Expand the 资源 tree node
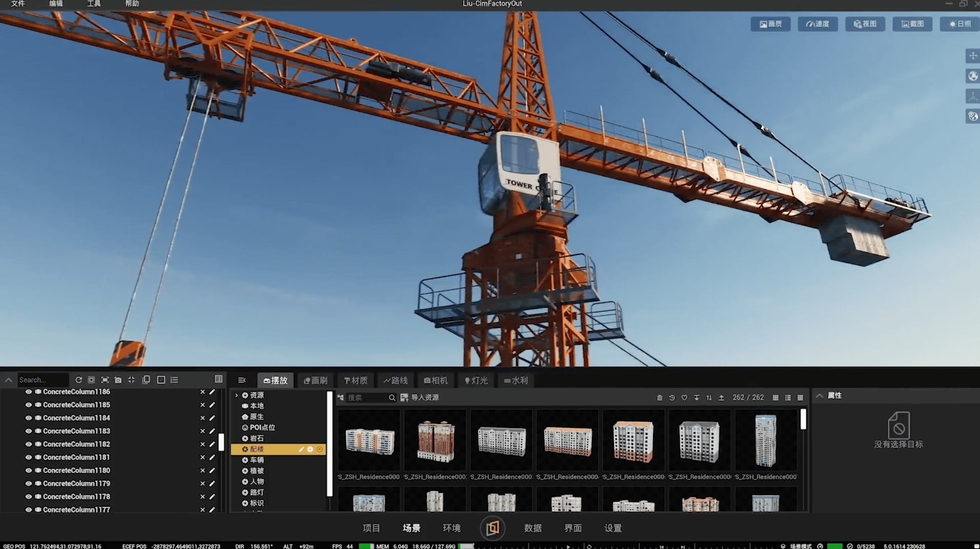This screenshot has width=980, height=549. point(236,395)
